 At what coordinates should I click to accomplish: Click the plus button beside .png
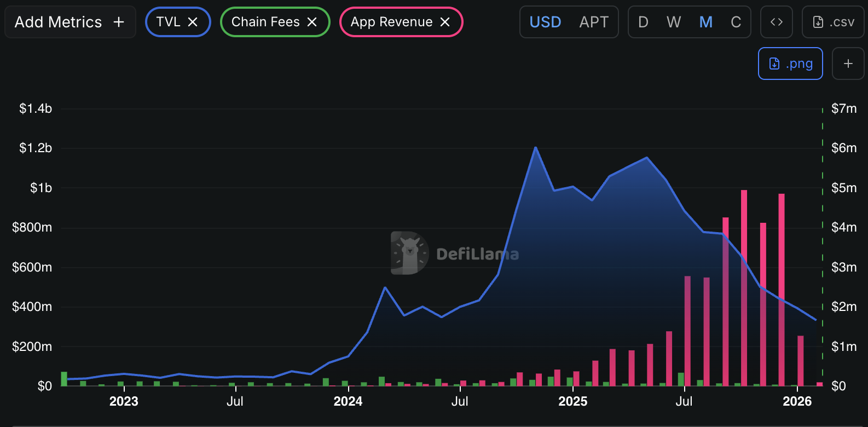tap(848, 64)
